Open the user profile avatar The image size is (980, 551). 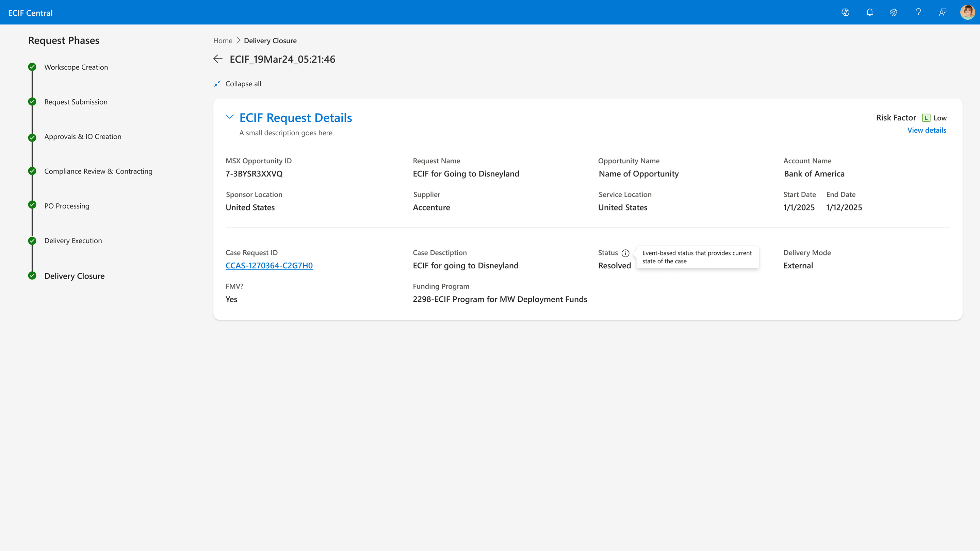point(967,13)
